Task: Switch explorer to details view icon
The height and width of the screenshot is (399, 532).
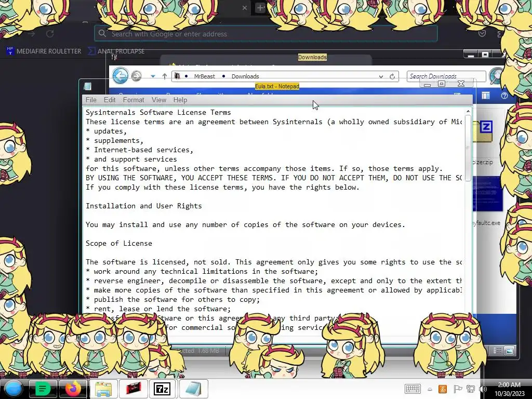Action: [x=497, y=351]
